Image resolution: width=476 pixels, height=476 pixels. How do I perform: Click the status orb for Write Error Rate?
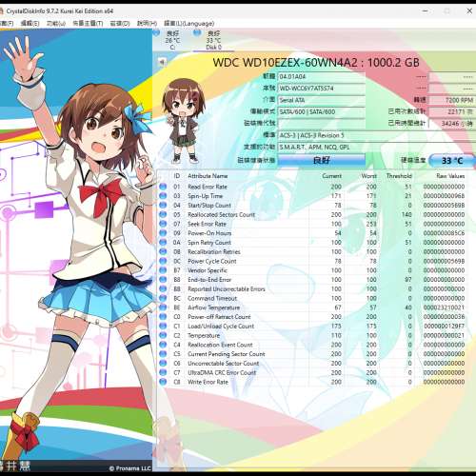point(163,382)
